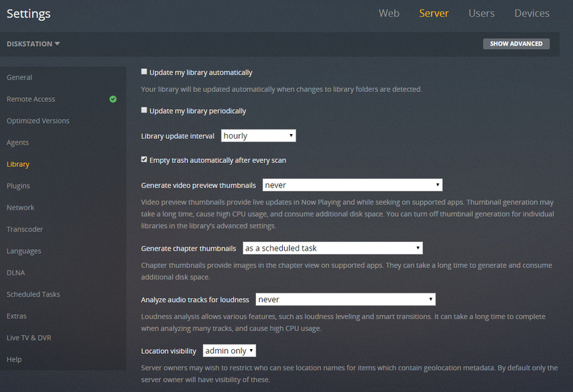Viewport: 573px width, 392px height.
Task: Check Update my library periodically
Action: click(144, 110)
